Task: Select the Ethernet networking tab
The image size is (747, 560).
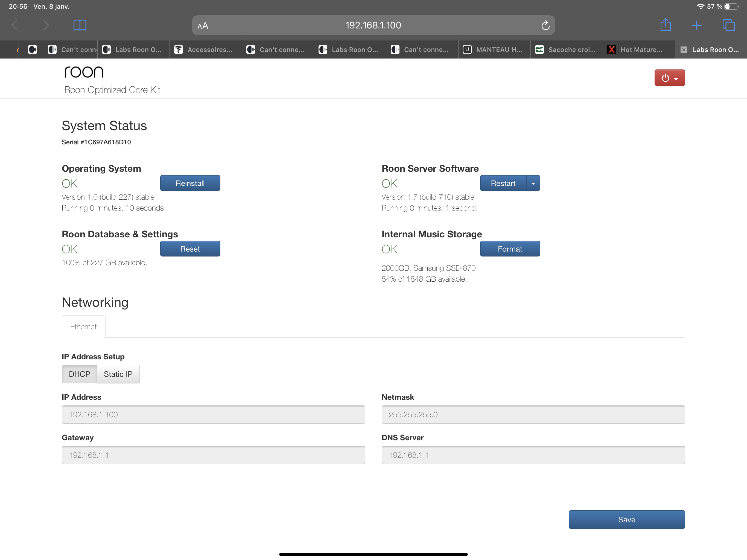Action: click(83, 326)
